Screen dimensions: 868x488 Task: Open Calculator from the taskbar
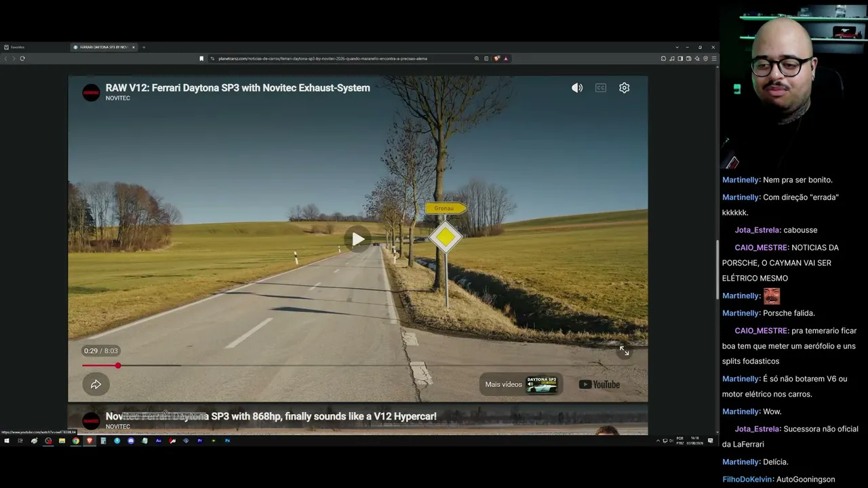coord(103,441)
